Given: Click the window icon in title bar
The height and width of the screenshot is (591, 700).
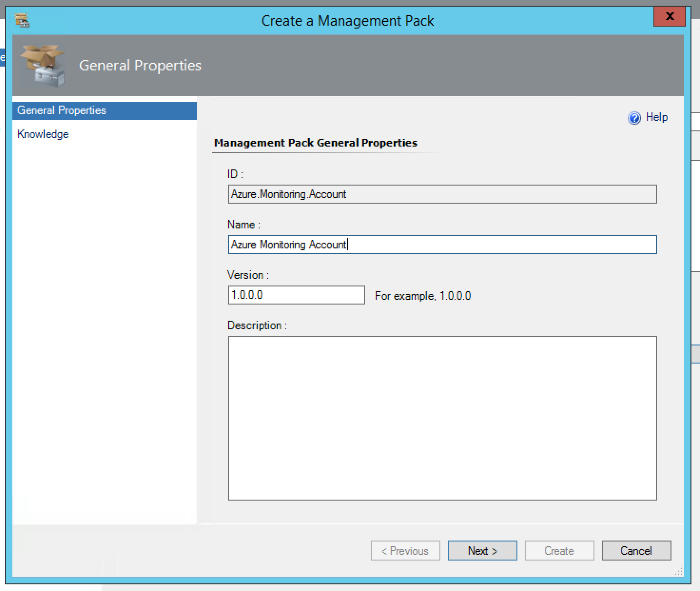Looking at the screenshot, I should click(x=22, y=20).
